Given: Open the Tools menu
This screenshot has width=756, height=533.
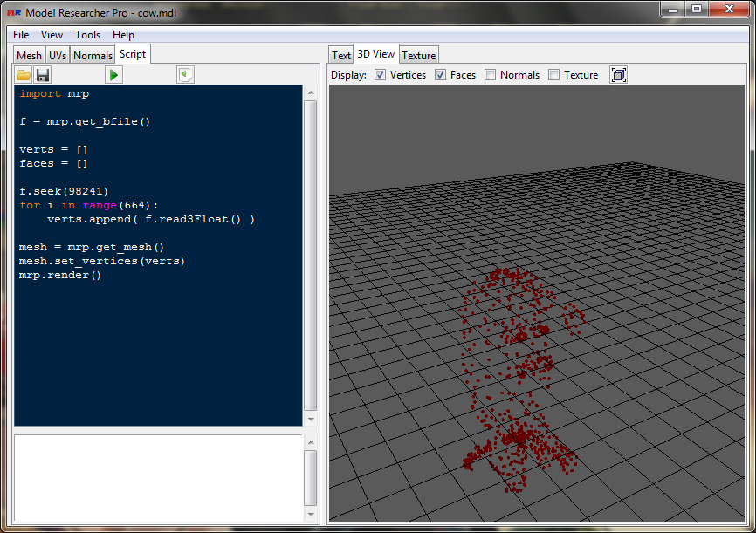Looking at the screenshot, I should pyautogui.click(x=88, y=35).
